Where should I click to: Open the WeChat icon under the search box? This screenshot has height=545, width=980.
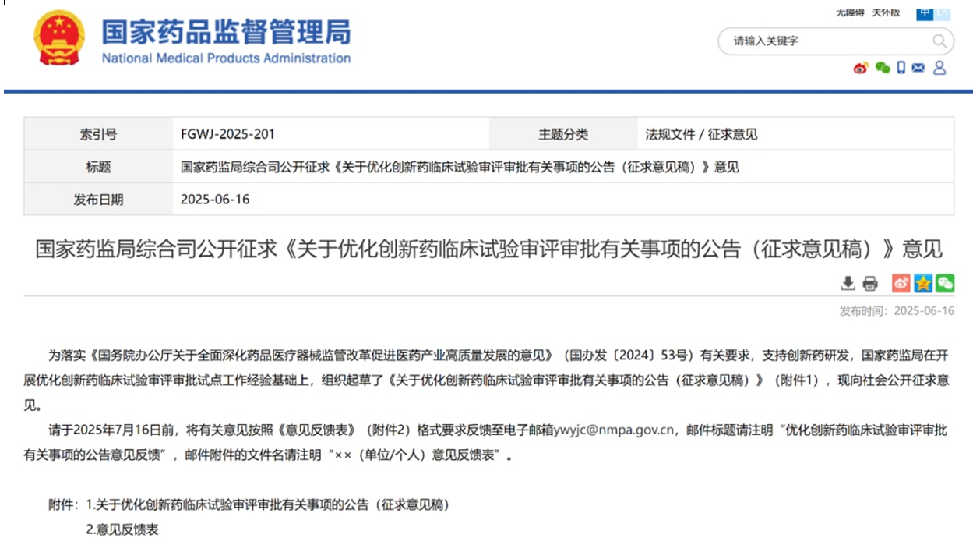point(883,68)
